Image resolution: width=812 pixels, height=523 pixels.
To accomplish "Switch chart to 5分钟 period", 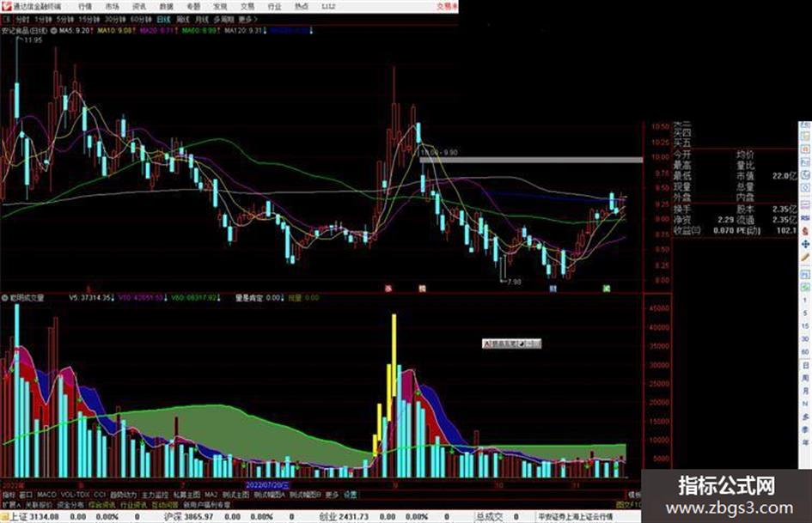I will [x=65, y=19].
